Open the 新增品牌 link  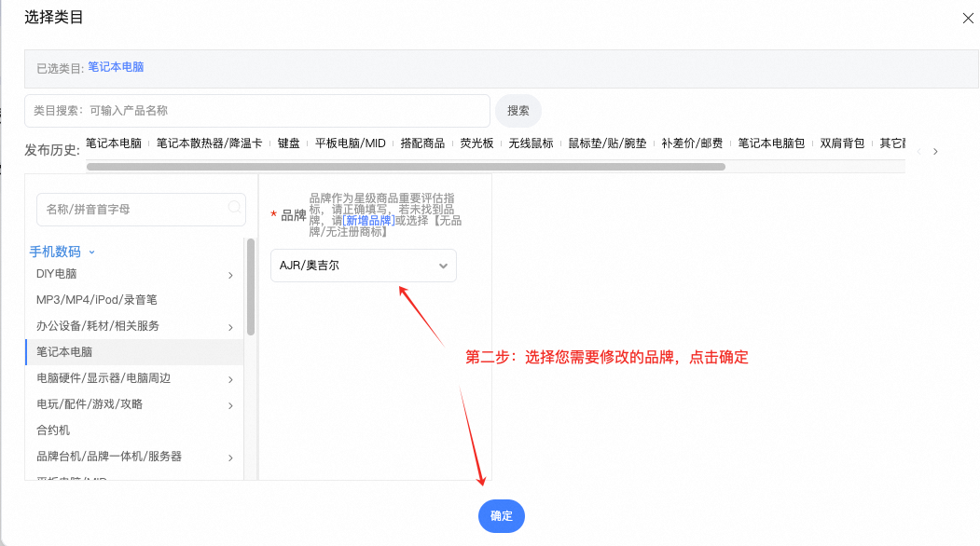coord(368,221)
